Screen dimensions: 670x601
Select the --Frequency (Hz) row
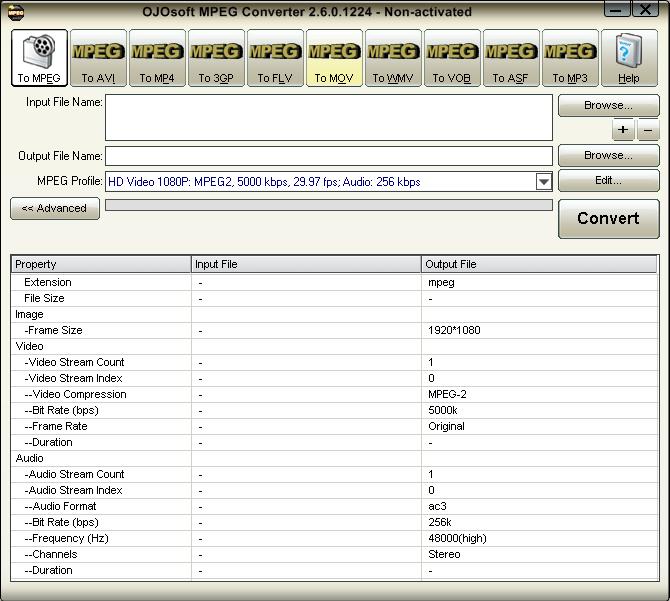click(x=335, y=538)
